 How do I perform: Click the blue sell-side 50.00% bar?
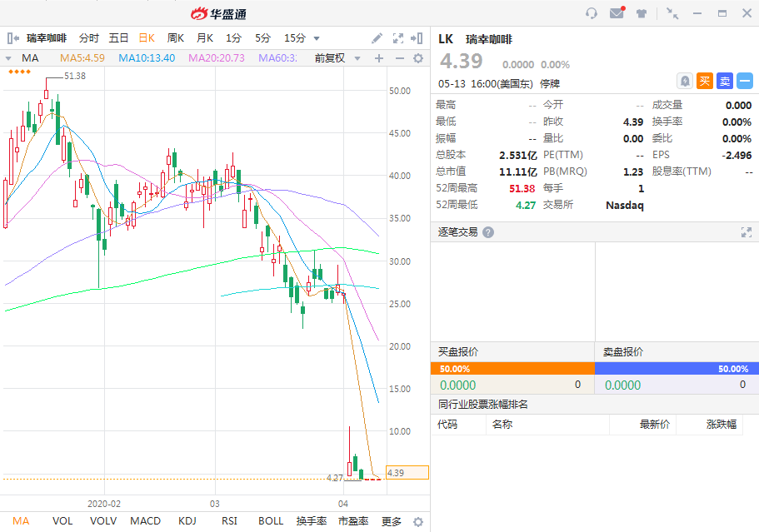point(677,369)
